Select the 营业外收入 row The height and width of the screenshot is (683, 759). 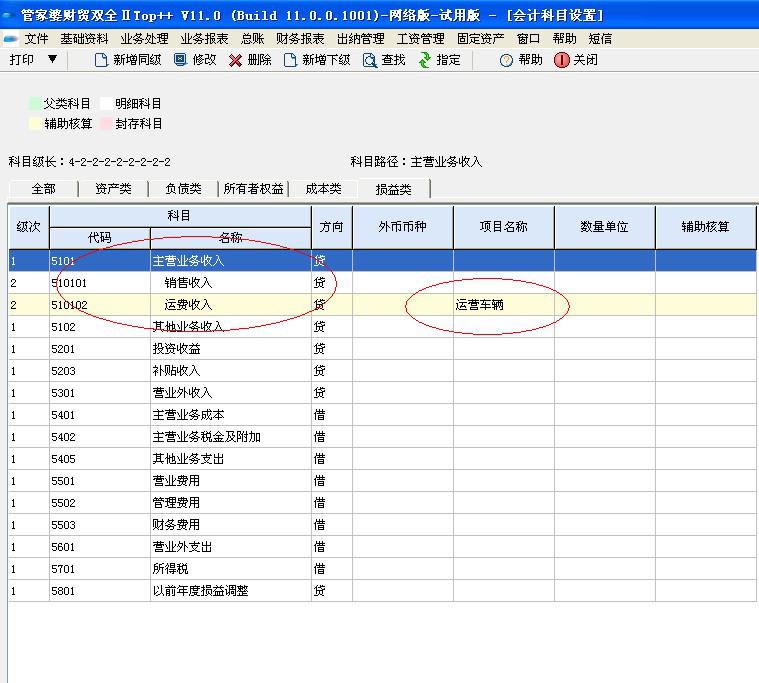382,393
